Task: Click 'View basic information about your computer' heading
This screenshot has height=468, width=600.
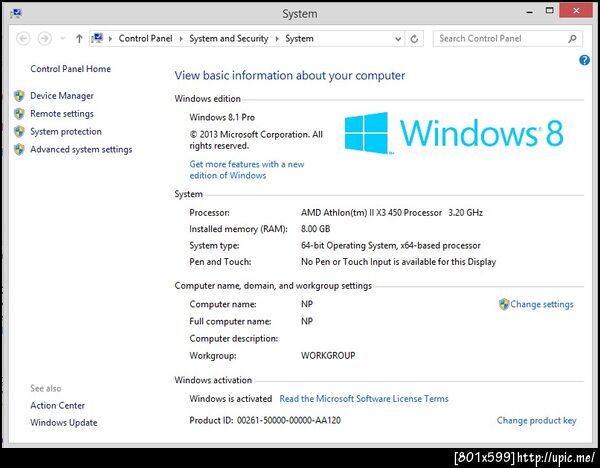Action: pos(290,75)
